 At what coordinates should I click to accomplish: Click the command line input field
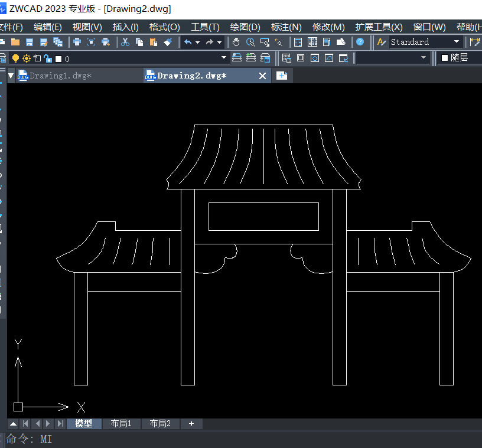tap(243, 439)
